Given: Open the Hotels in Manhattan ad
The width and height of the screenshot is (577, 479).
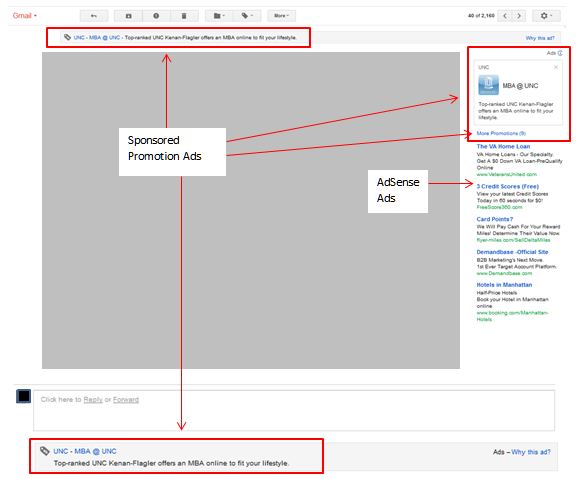Looking at the screenshot, I should pyautogui.click(x=504, y=285).
